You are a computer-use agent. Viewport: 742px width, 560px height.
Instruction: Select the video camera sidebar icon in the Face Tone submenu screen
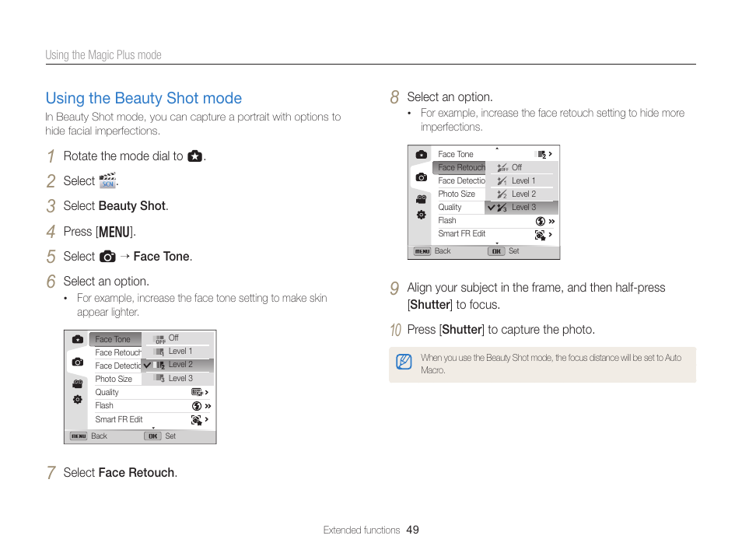coord(78,383)
